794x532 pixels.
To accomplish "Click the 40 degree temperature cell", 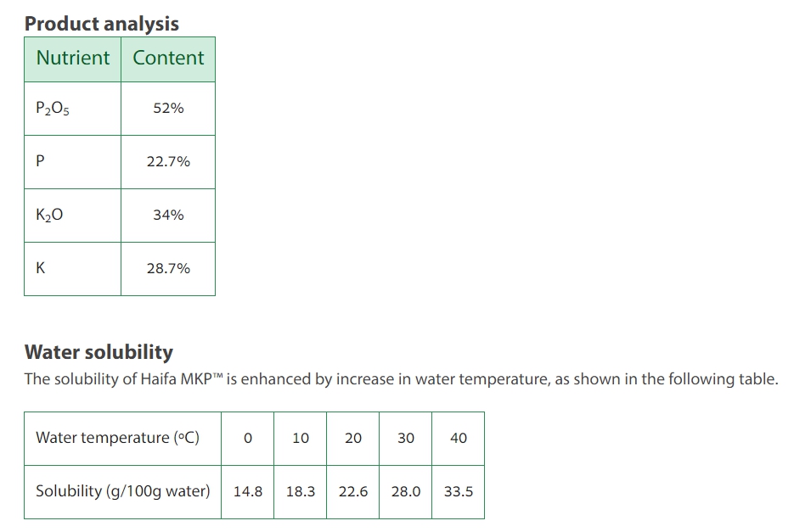I will [x=459, y=439].
